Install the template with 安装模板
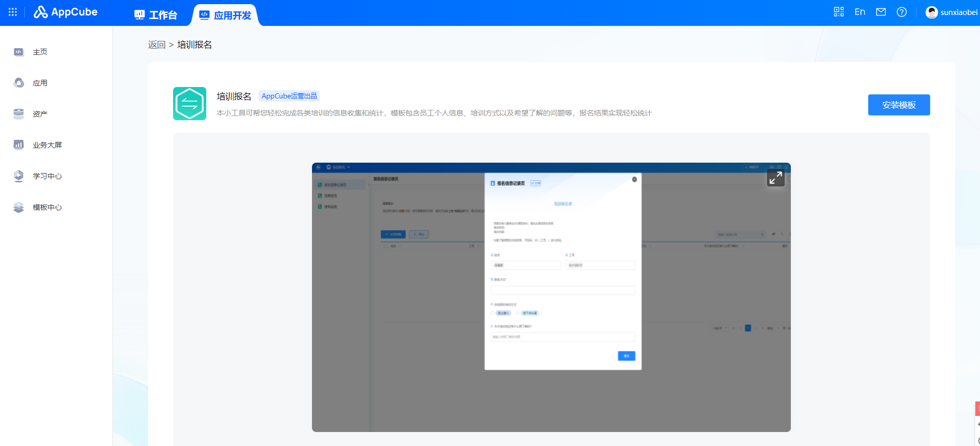 pos(899,105)
